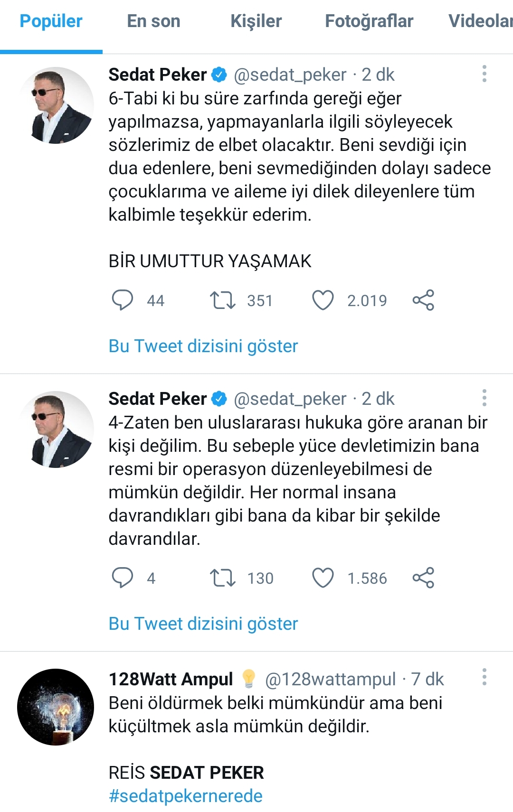Switch to the En son tab
513x812 pixels.
153,21
